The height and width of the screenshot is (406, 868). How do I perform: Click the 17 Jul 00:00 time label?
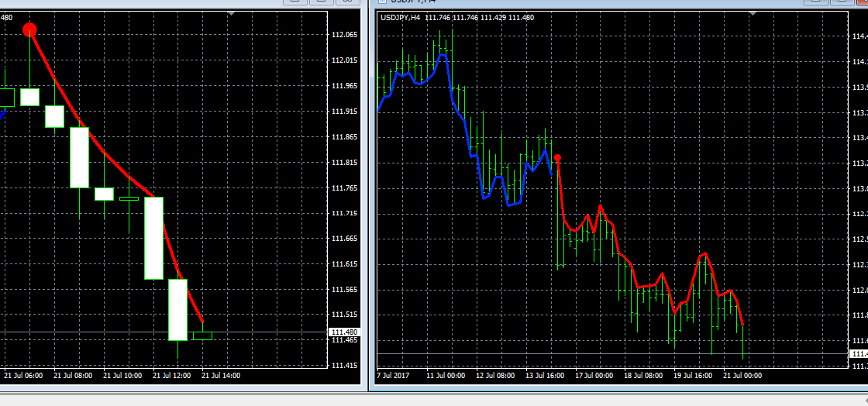pos(594,376)
